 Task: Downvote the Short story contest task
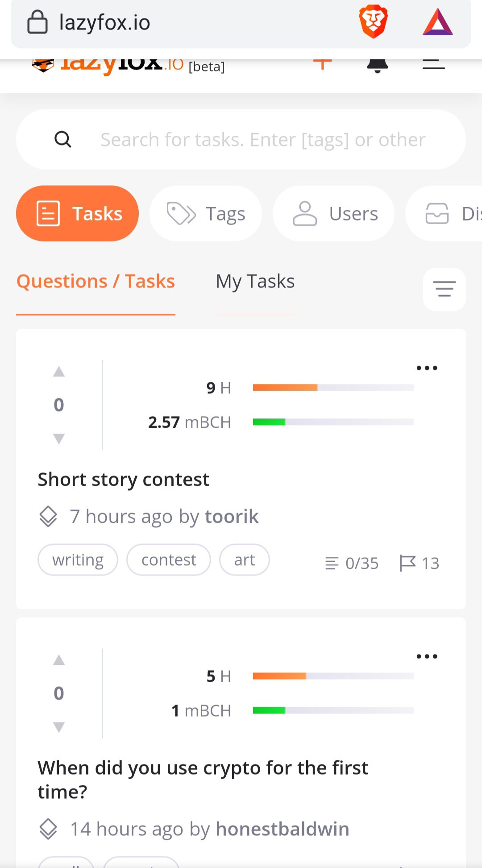59,438
